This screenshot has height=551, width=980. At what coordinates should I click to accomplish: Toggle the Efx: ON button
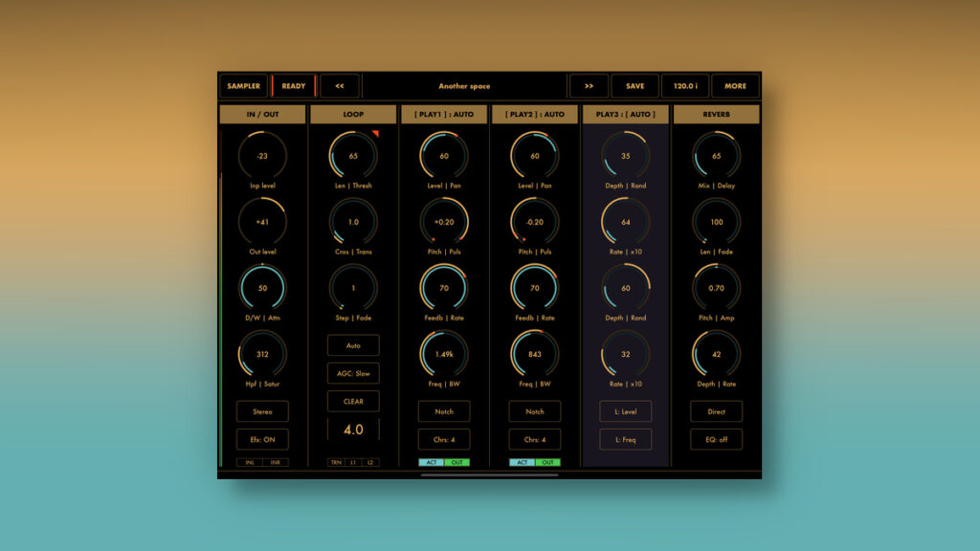[x=262, y=439]
